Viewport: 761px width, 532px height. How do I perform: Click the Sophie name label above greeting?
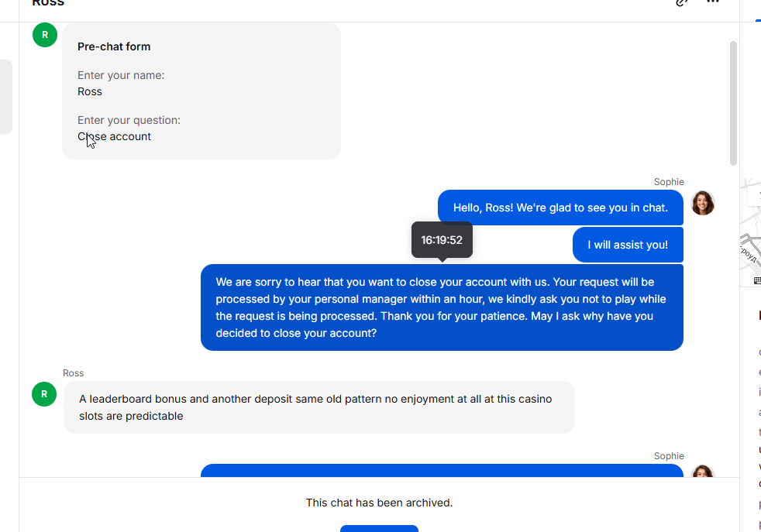669,182
